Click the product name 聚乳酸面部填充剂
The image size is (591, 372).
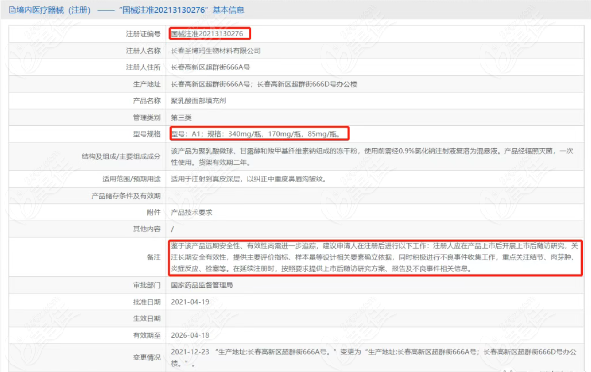click(x=199, y=101)
